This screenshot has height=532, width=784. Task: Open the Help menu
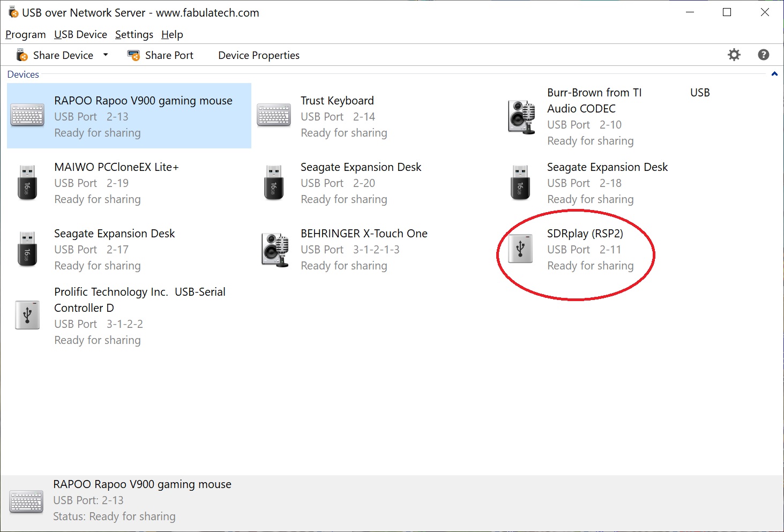click(x=172, y=34)
